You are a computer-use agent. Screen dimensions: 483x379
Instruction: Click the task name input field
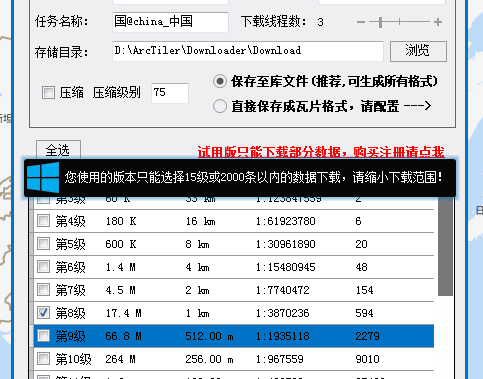[170, 22]
